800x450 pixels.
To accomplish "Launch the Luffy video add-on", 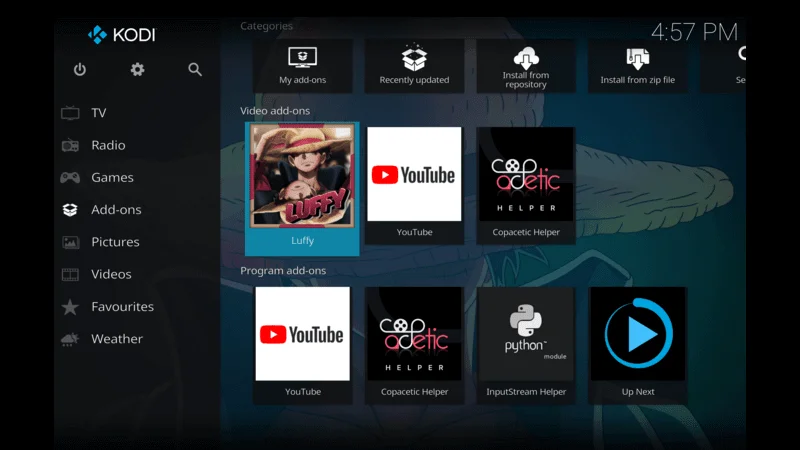I will pyautogui.click(x=302, y=186).
